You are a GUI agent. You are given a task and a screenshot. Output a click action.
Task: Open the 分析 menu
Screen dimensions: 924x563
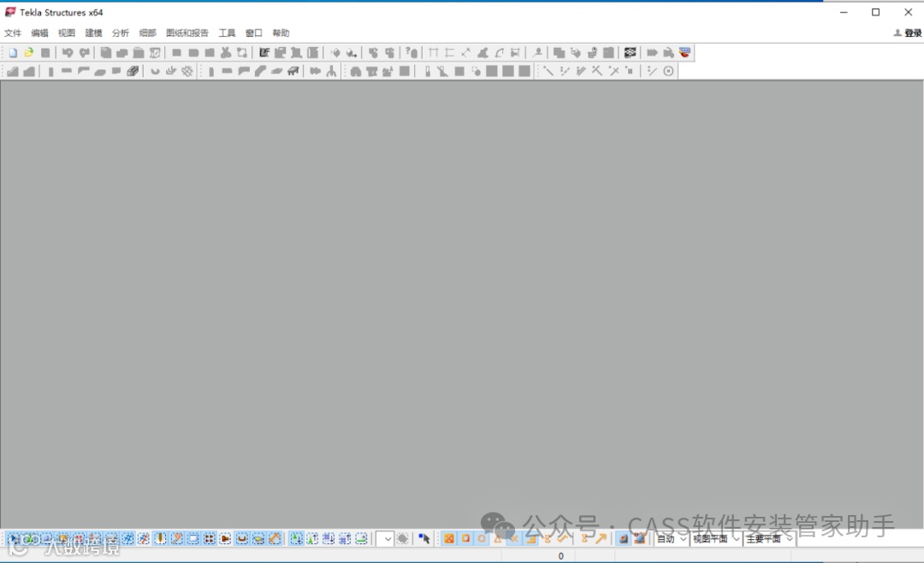pyautogui.click(x=121, y=33)
